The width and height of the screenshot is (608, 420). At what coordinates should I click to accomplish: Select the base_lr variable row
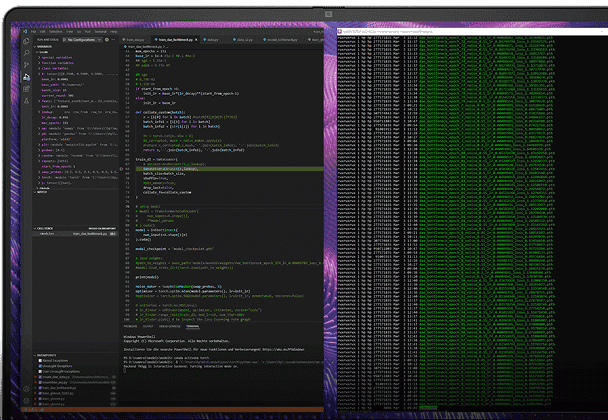tap(78, 79)
